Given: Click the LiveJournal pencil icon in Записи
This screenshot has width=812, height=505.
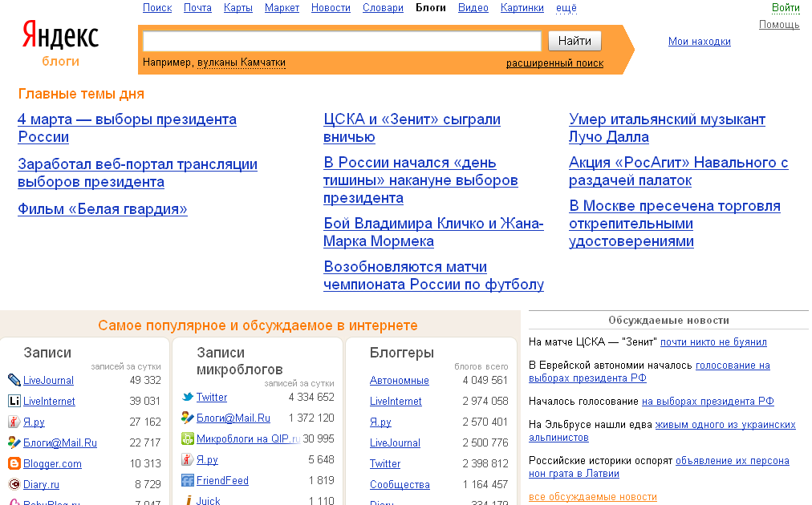Looking at the screenshot, I should coord(14,380).
